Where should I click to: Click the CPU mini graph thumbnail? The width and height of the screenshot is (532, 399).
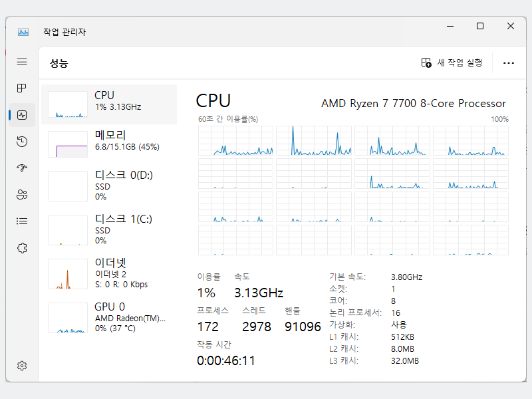68,104
